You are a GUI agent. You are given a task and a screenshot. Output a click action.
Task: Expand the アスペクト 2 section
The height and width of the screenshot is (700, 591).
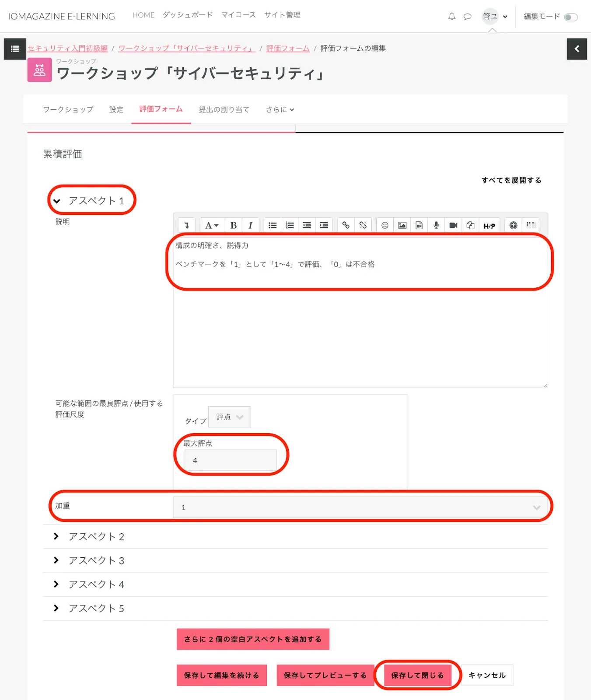96,537
